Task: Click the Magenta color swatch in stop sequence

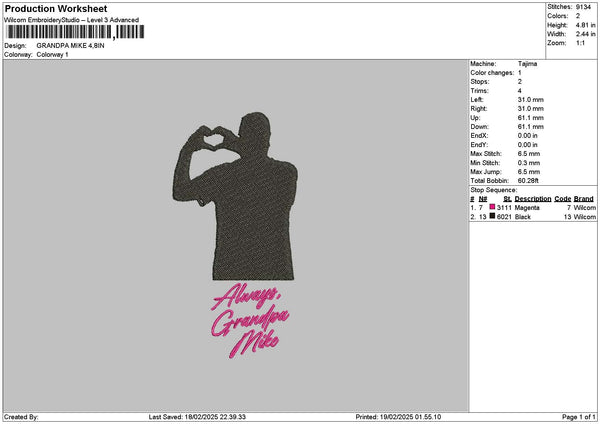Action: (x=492, y=207)
